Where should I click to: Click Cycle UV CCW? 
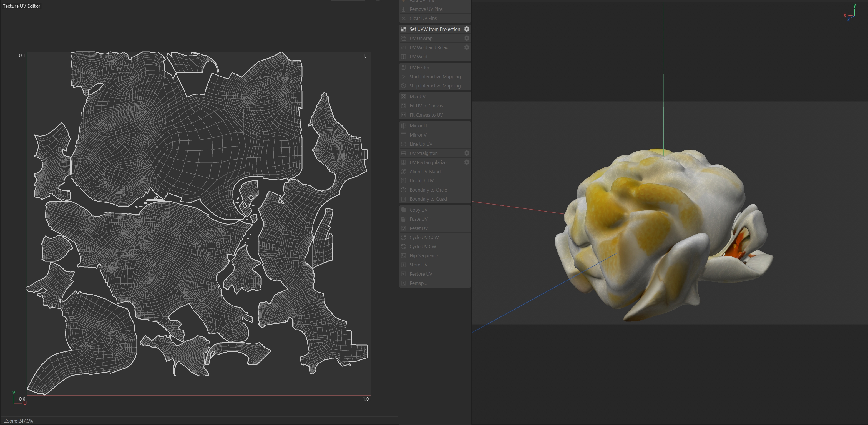[x=424, y=237]
